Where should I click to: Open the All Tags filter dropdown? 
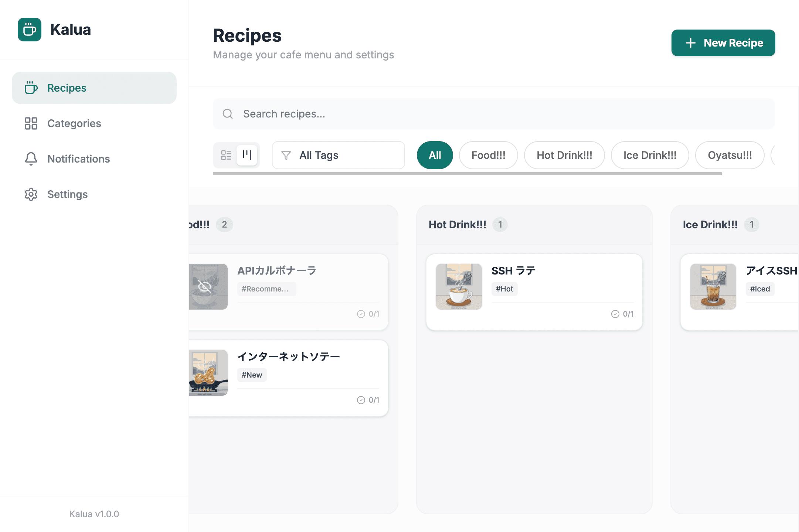338,155
